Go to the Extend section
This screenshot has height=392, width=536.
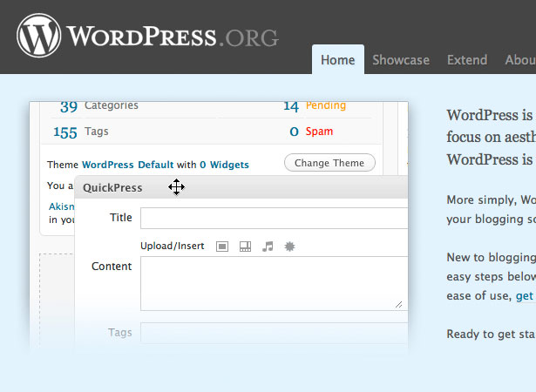(467, 60)
